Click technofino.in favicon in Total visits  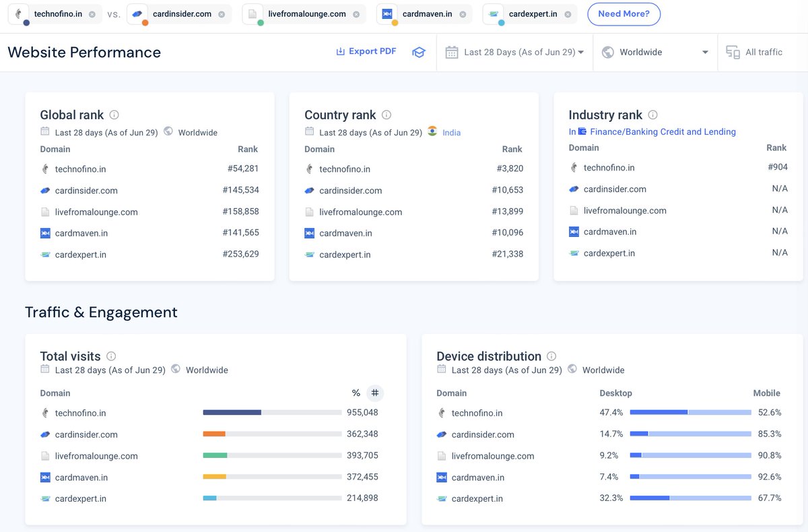(x=45, y=413)
